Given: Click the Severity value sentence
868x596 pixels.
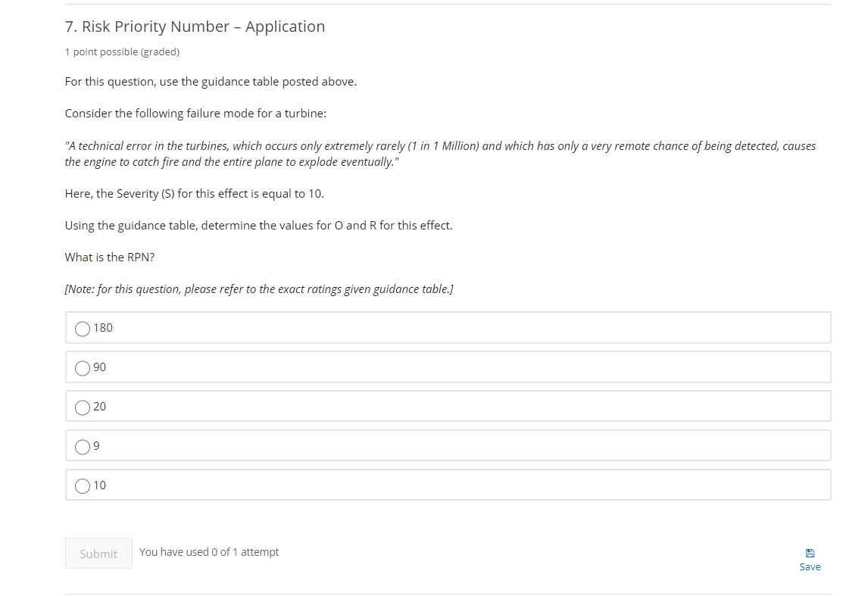Looking at the screenshot, I should (194, 193).
